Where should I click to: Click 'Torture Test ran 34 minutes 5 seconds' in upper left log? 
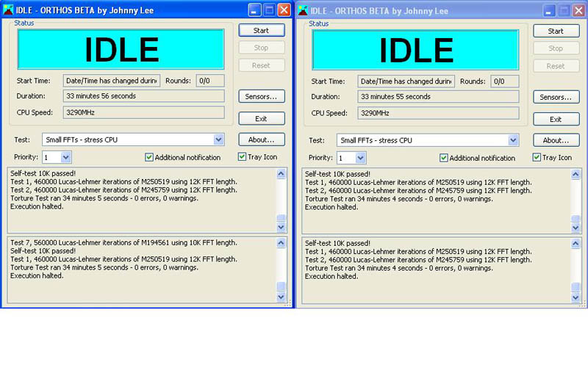click(x=104, y=198)
